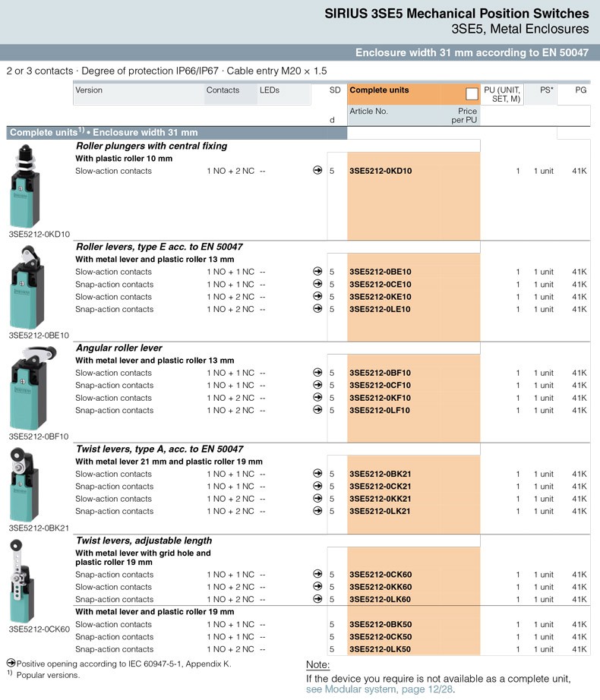
Task: Click positive opening icon beside 3SE5212-0BE10
Action: (x=317, y=272)
